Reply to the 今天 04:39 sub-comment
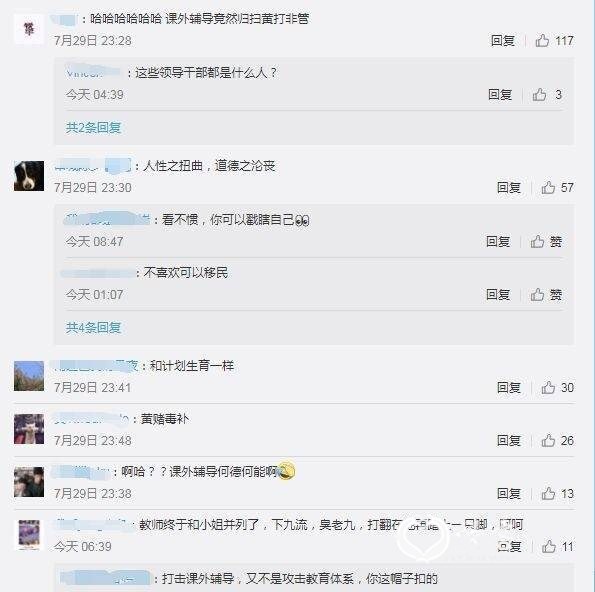Screen dimensions: 595x592 [x=500, y=94]
